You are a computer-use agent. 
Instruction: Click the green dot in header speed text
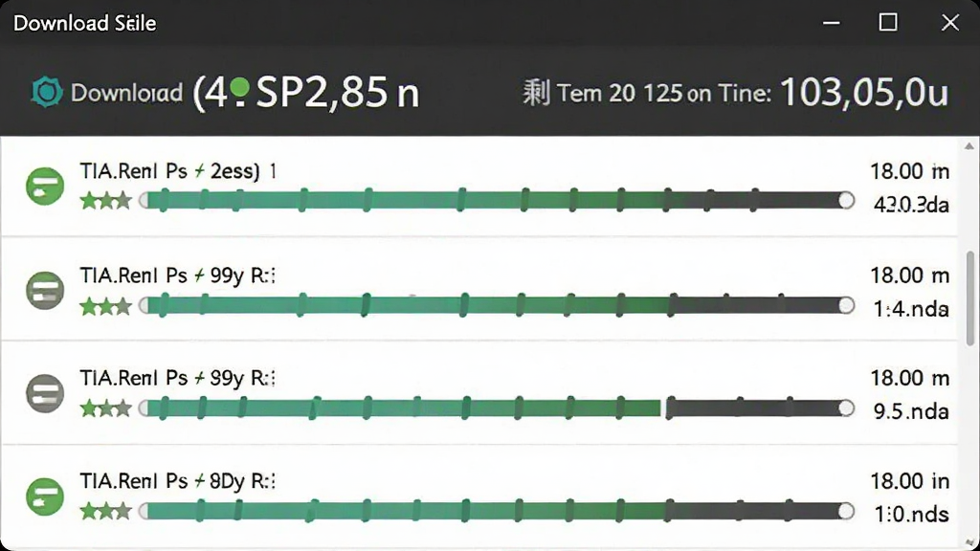(x=239, y=87)
